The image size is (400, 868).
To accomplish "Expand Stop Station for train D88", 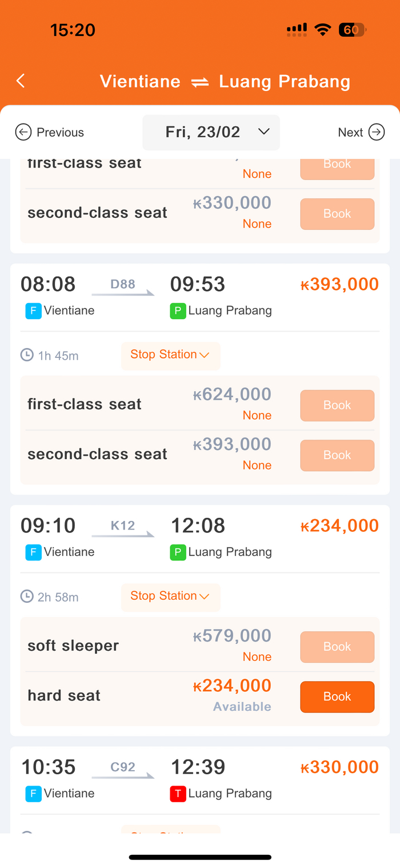I will [170, 355].
